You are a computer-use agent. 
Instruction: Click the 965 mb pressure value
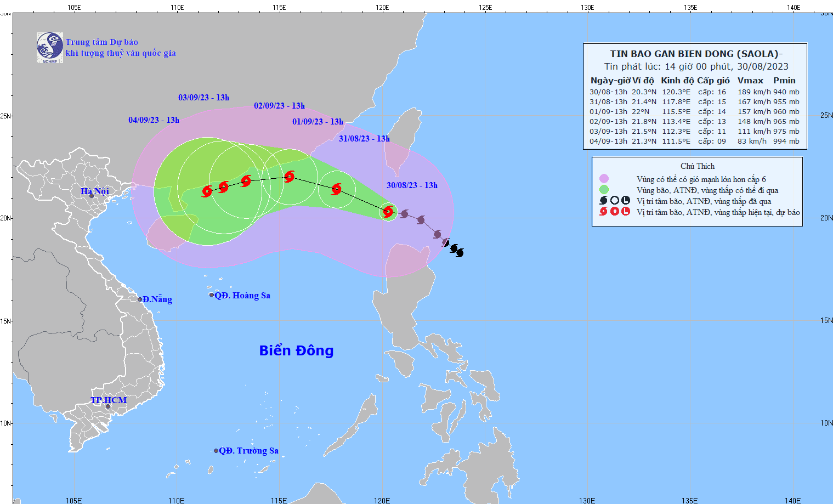(x=786, y=122)
